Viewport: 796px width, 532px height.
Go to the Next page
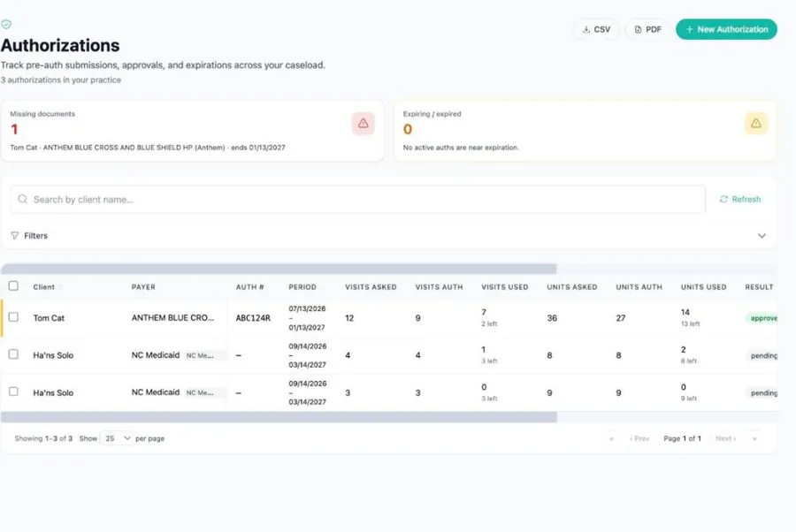point(726,438)
